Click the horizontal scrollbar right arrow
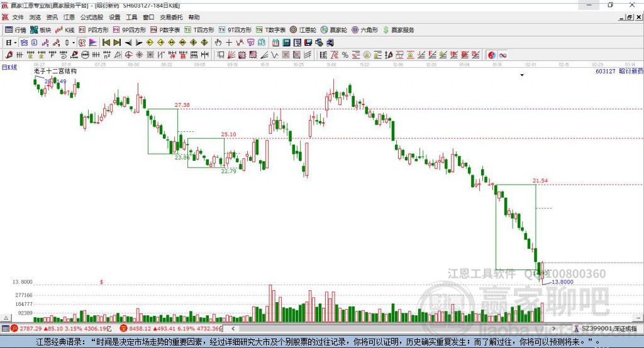The height and width of the screenshot is (348, 644). tap(553, 329)
